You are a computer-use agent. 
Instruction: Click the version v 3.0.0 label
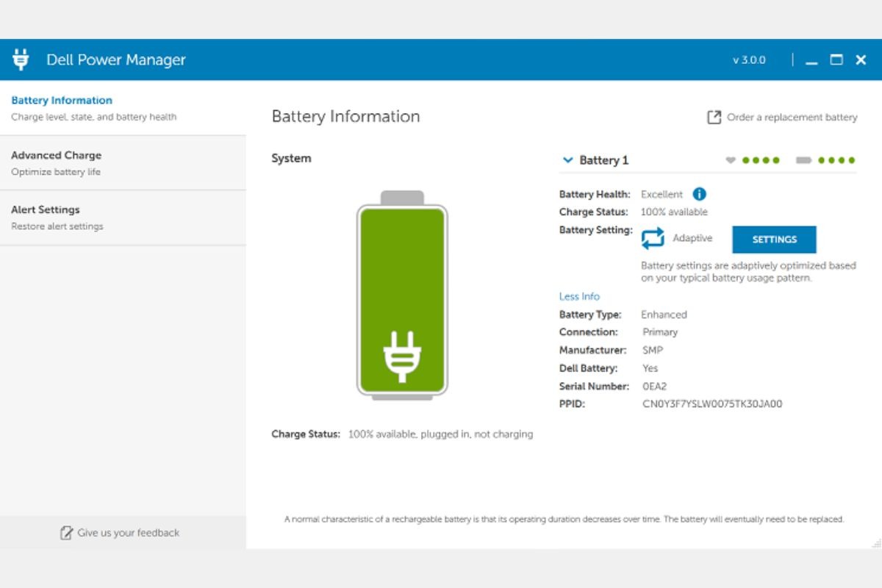click(x=749, y=60)
